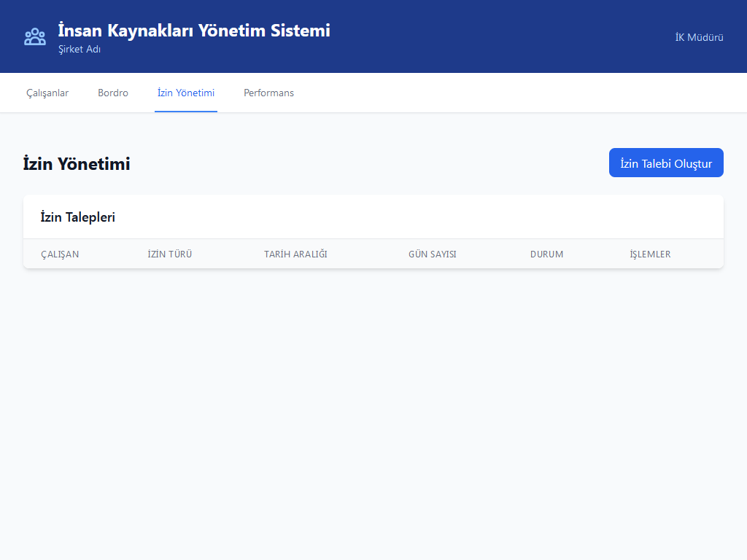Sort by the DURUM column header
The image size is (747, 560).
tap(546, 254)
